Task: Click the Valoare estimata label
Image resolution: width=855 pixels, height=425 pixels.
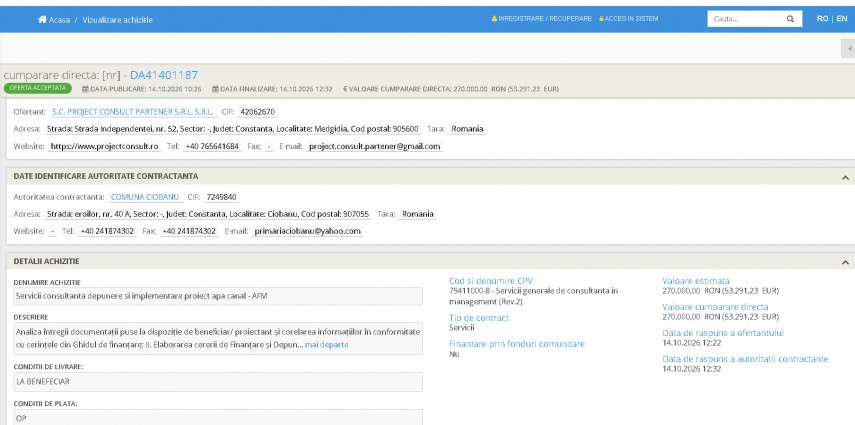Action: pyautogui.click(x=696, y=281)
